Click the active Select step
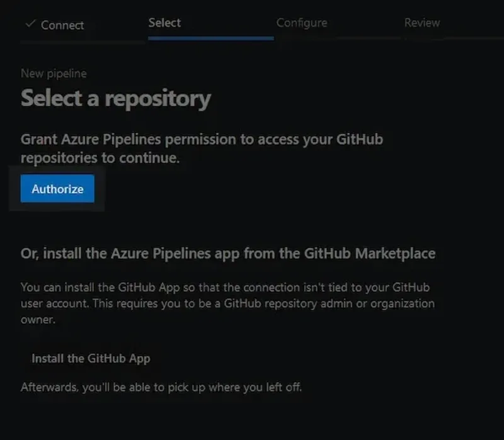 point(164,23)
